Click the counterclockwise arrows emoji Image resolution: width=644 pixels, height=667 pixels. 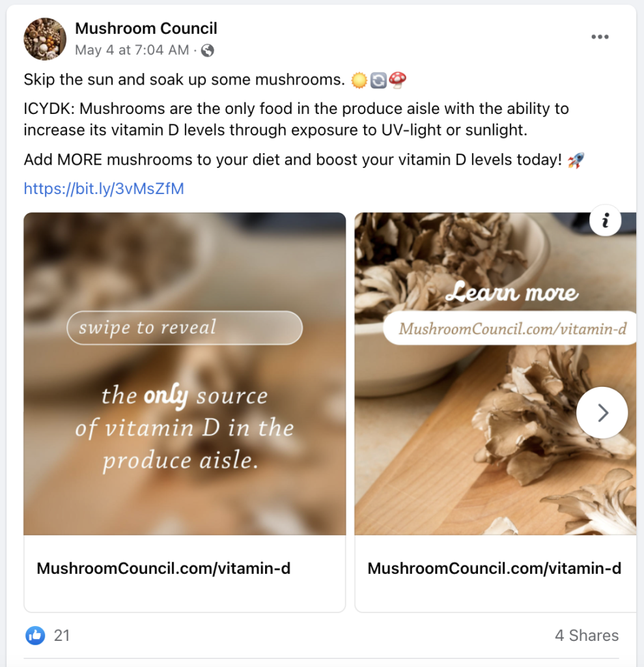point(378,80)
